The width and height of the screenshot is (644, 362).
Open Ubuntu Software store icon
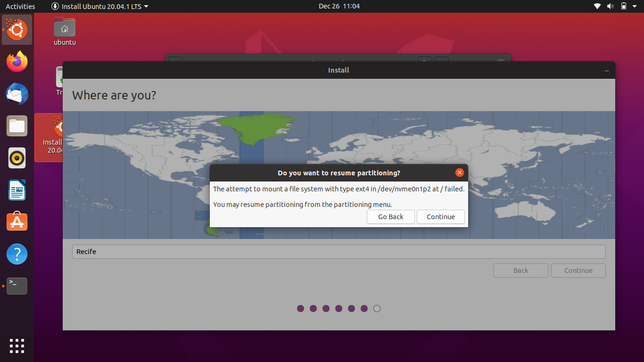[17, 222]
